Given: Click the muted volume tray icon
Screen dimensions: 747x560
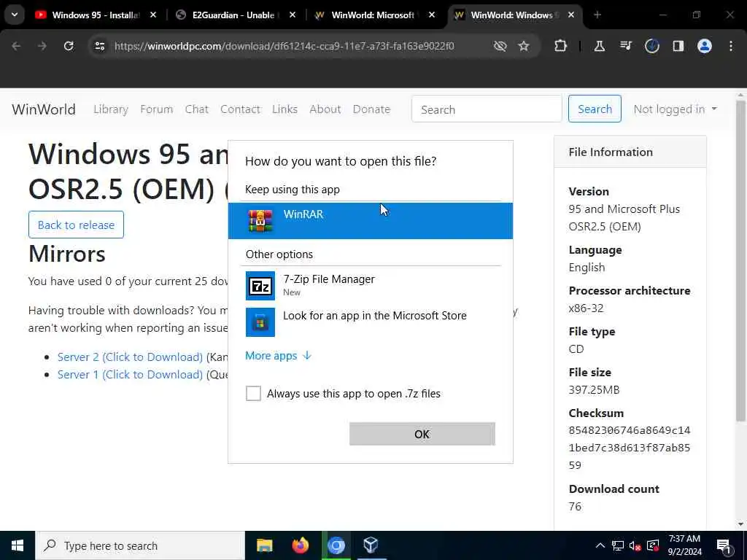Looking at the screenshot, I should click(635, 545).
